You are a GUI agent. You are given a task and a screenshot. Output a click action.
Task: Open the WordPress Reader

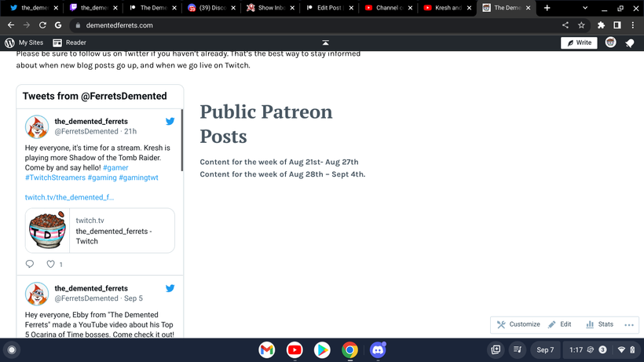69,42
